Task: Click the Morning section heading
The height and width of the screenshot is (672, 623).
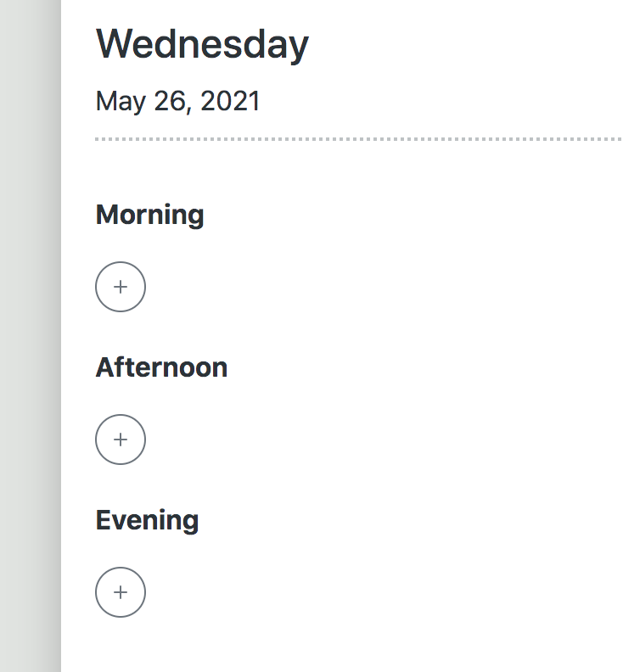Action: [x=149, y=215]
